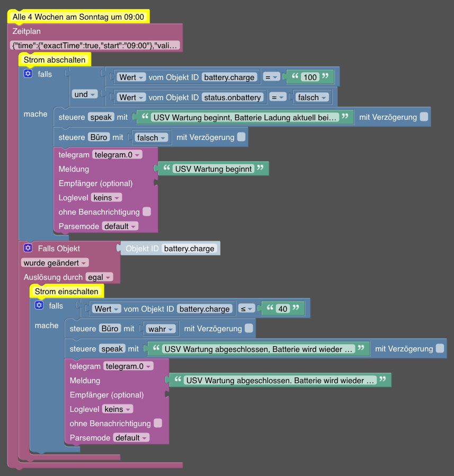Edit text value 100
This screenshot has width=454, height=476.
310,77
